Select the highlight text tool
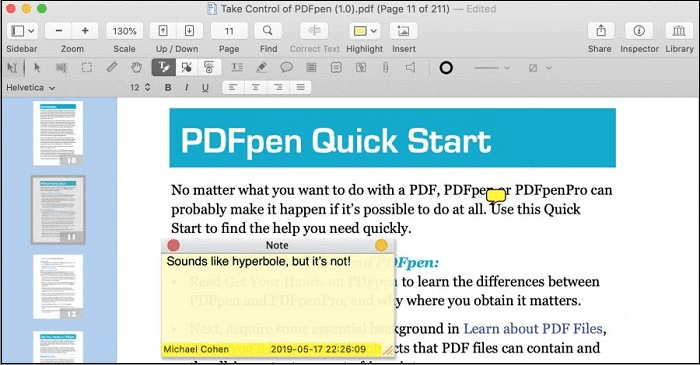This screenshot has height=365, width=700. coord(163,68)
